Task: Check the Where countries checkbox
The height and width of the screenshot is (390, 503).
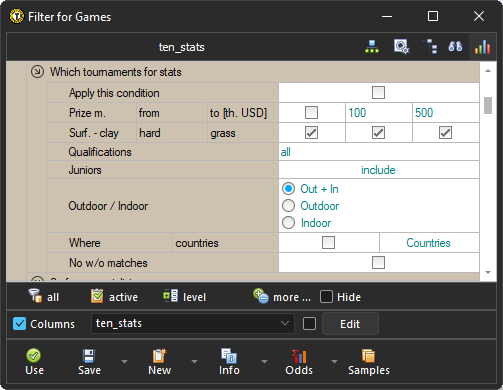Action: (x=328, y=242)
